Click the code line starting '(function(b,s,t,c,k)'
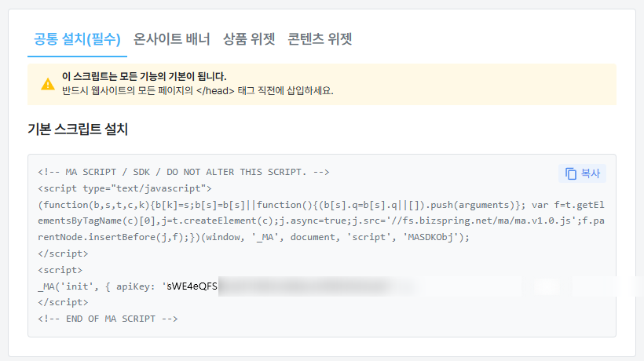The image size is (644, 361). (x=321, y=205)
